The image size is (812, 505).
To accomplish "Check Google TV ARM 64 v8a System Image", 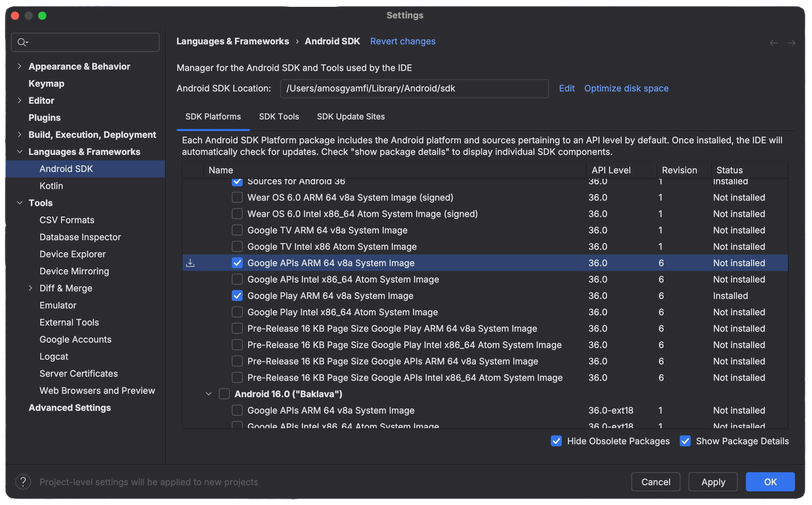I will 237,230.
